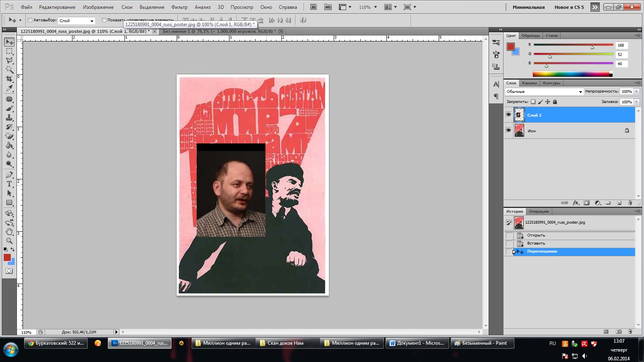
Task: Hide the Слой 1 layer
Action: (x=508, y=115)
